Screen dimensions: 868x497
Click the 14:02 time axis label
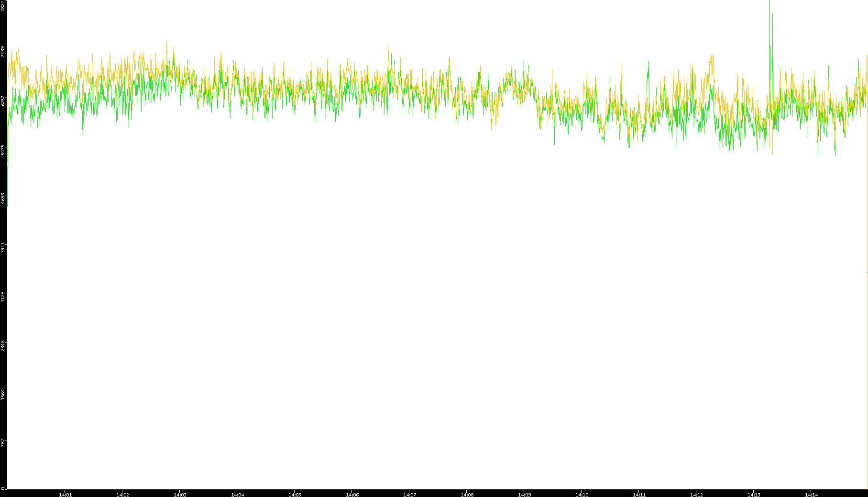pyautogui.click(x=122, y=495)
